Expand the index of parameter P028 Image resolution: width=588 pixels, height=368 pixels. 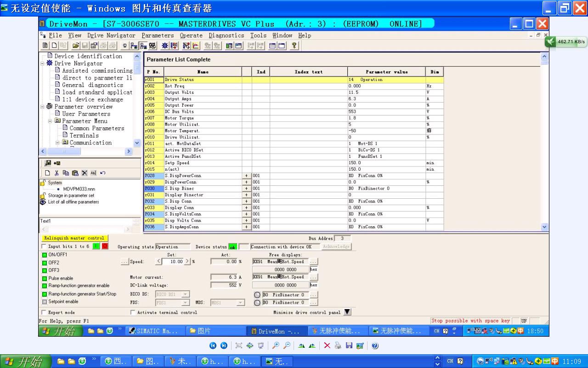coord(247,176)
